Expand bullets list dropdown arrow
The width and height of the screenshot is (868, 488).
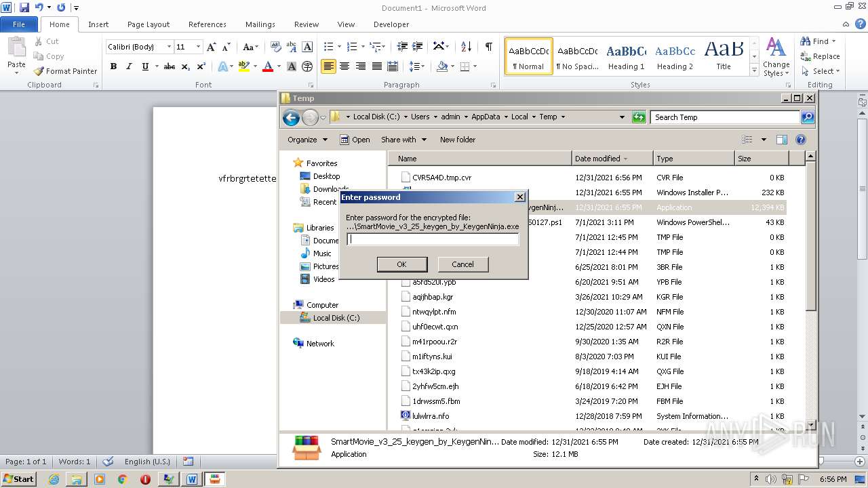340,47
